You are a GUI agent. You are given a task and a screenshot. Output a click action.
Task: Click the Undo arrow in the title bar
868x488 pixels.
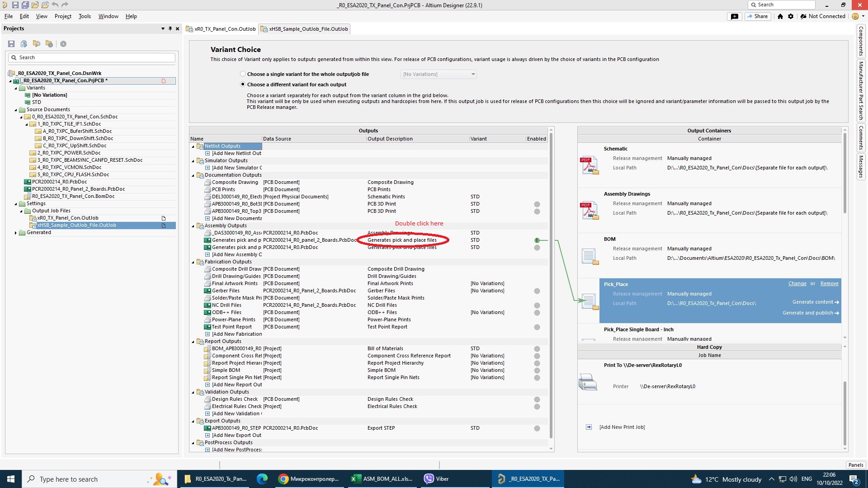point(55,5)
